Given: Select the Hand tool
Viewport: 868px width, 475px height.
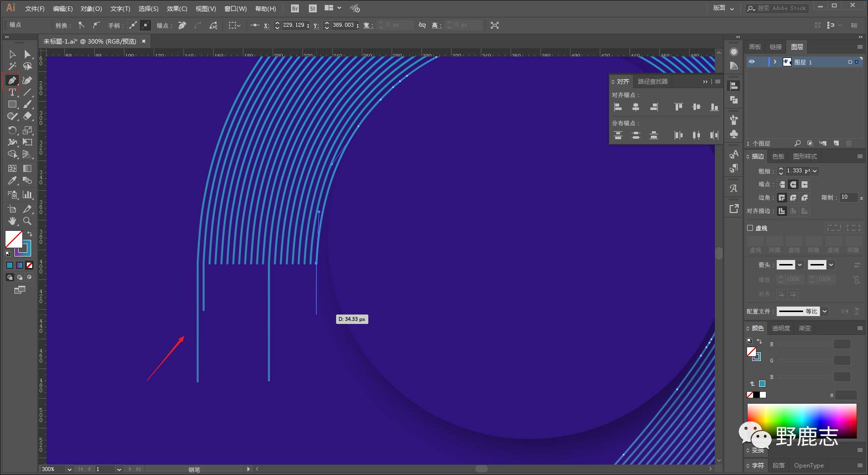Looking at the screenshot, I should point(12,221).
